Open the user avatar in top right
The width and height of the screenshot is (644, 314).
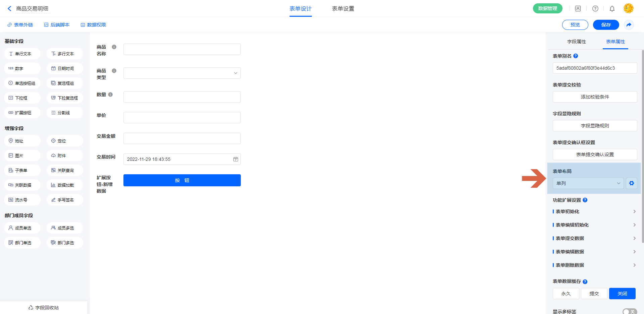pos(628,9)
